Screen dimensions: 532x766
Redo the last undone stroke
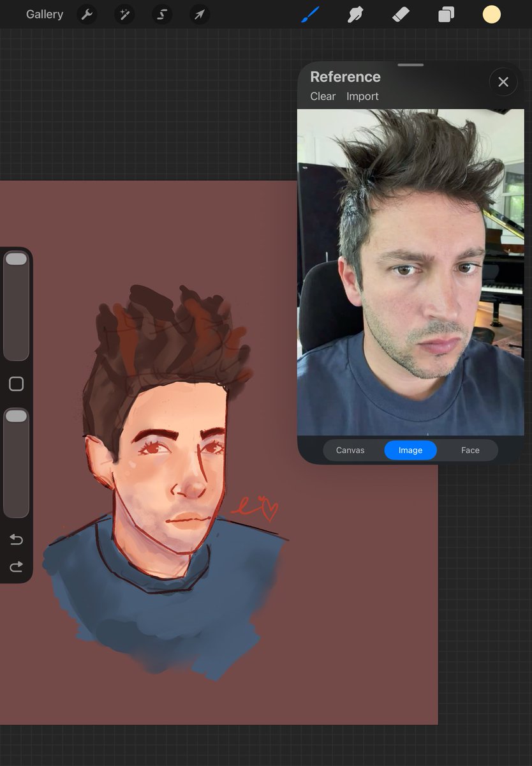[16, 566]
